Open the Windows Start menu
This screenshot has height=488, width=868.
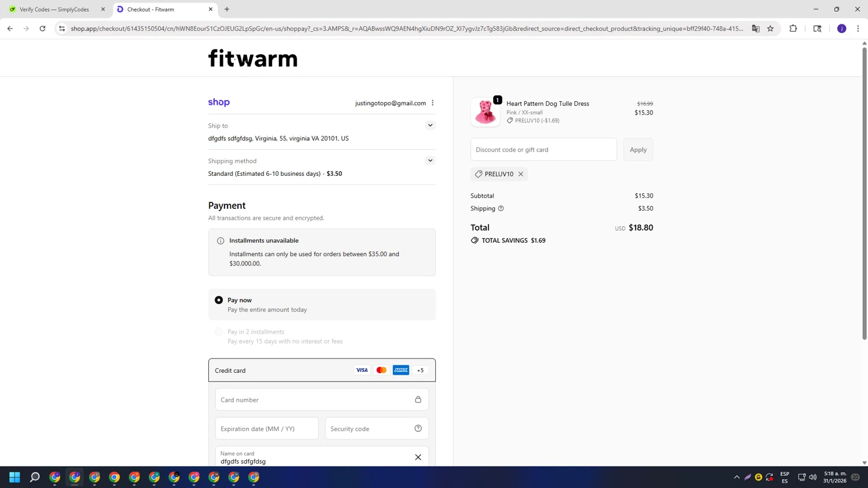pos(15,477)
